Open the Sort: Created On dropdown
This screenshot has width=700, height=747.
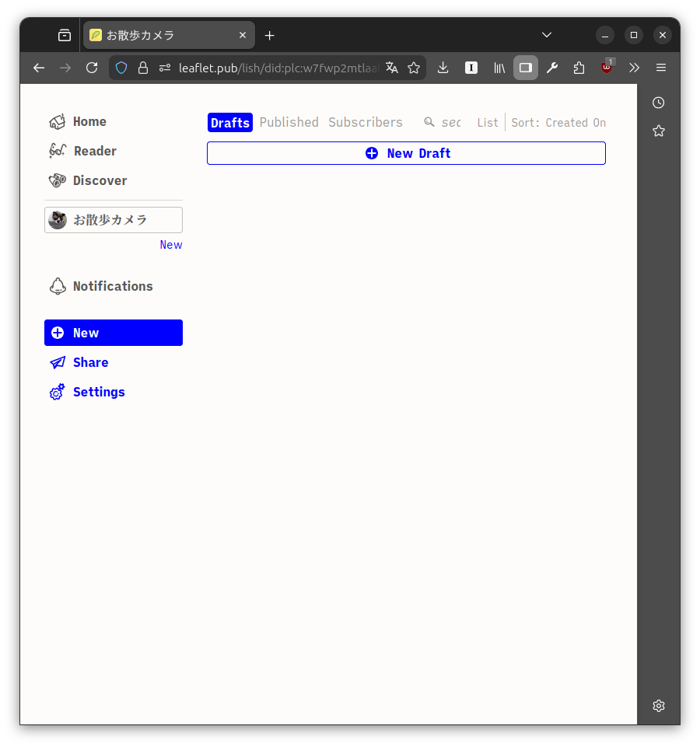click(x=558, y=122)
